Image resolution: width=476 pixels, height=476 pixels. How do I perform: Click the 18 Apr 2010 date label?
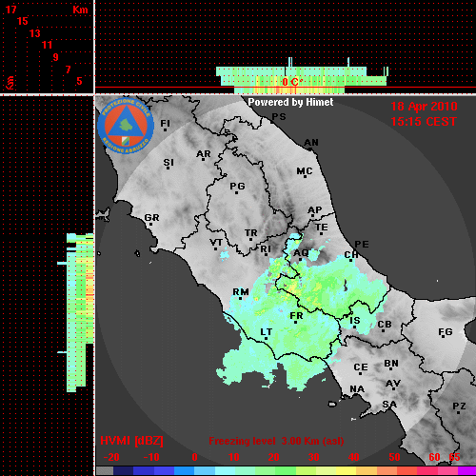(x=424, y=107)
